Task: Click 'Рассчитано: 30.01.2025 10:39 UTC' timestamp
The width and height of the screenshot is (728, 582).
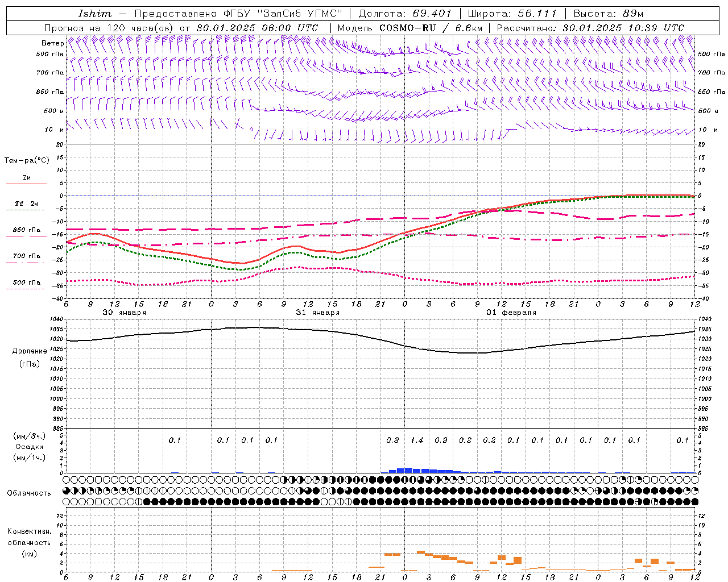Action: pyautogui.click(x=590, y=28)
